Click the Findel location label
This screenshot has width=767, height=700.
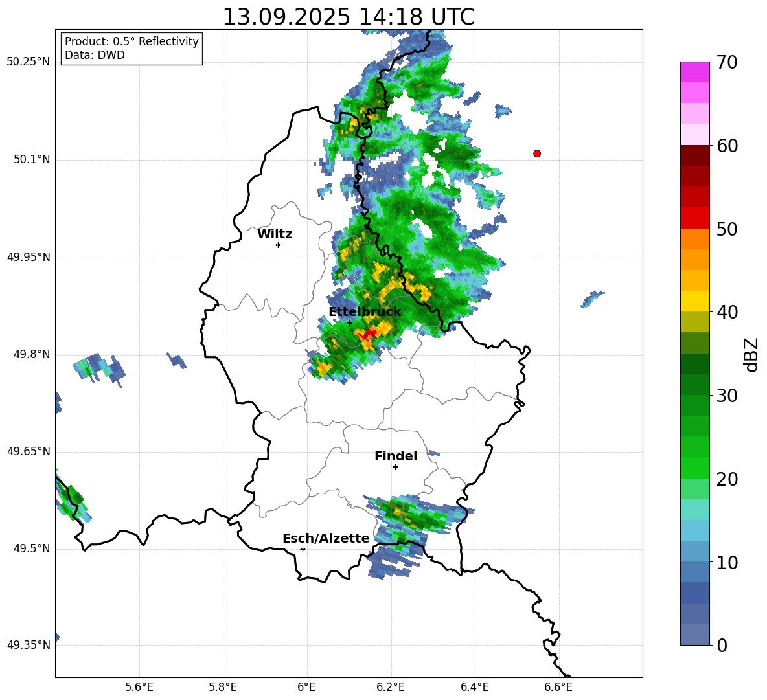(396, 456)
